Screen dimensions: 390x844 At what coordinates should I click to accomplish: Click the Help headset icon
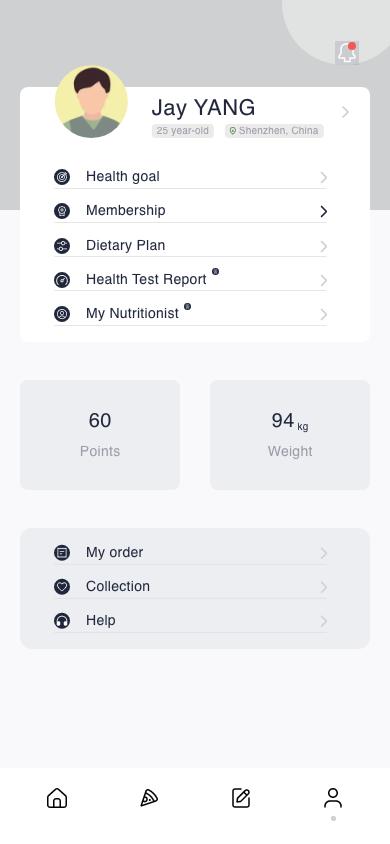point(62,621)
